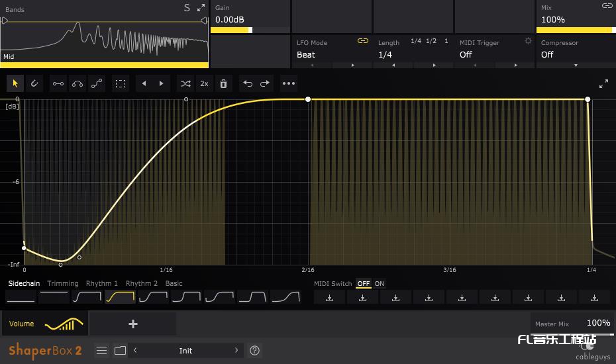Set length to 1/2 shortcut
The width and height of the screenshot is (616, 364).
pos(431,41)
